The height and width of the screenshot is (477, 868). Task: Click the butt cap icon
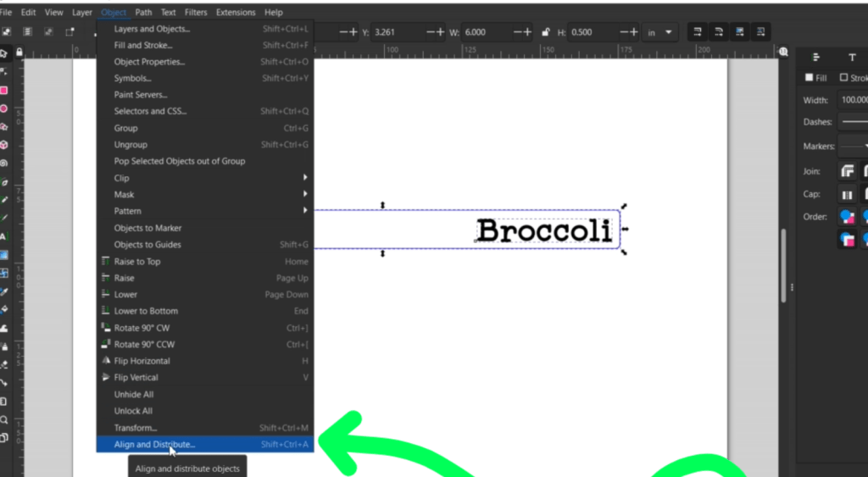[x=847, y=194]
